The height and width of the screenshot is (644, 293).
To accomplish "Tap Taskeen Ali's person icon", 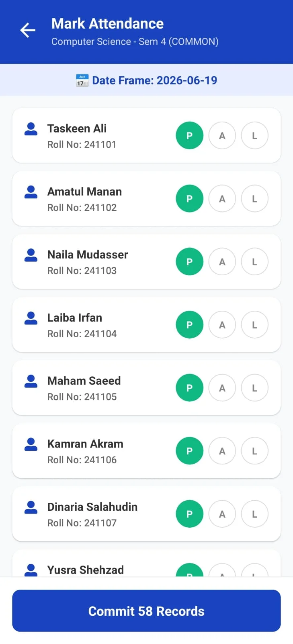I will (31, 129).
